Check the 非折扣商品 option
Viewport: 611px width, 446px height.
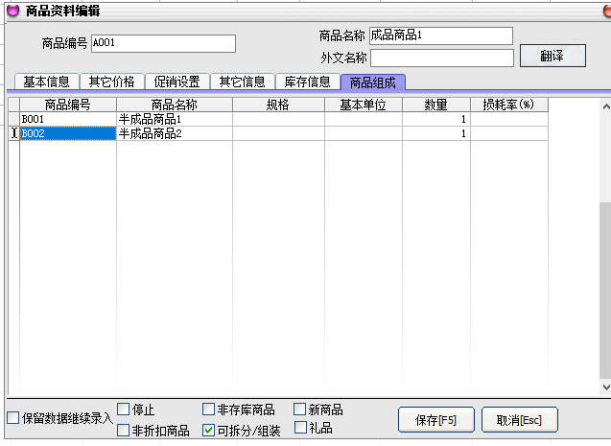(x=124, y=430)
